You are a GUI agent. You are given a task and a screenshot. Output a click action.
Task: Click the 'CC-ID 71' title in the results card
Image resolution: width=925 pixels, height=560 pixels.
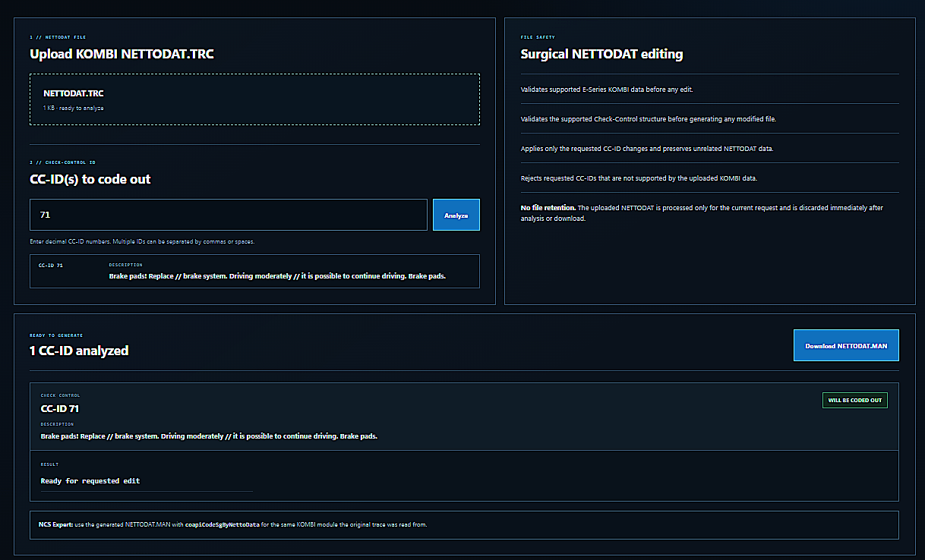60,408
